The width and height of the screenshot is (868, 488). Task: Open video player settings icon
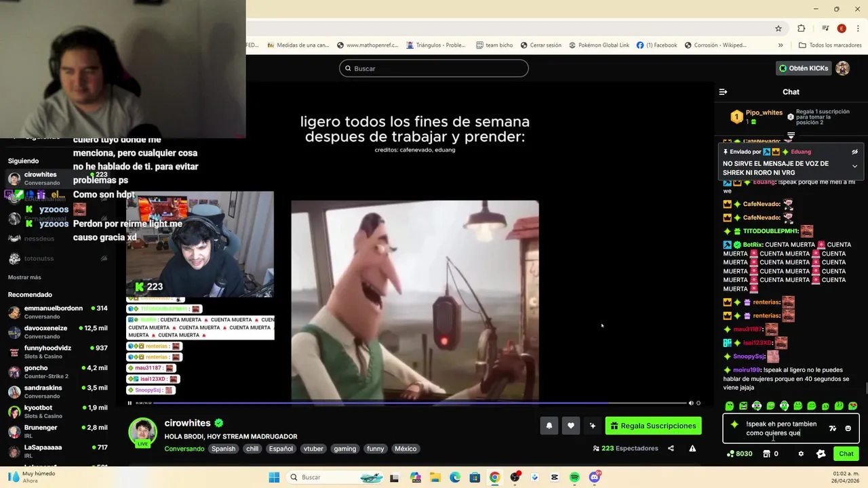[x=698, y=403]
